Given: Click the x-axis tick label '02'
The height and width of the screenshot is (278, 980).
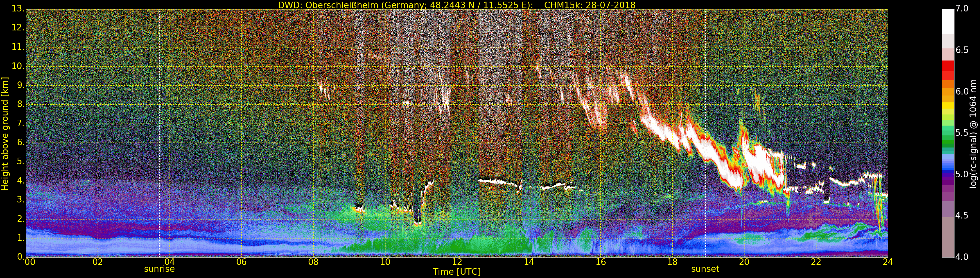Looking at the screenshot, I should click(x=98, y=262).
